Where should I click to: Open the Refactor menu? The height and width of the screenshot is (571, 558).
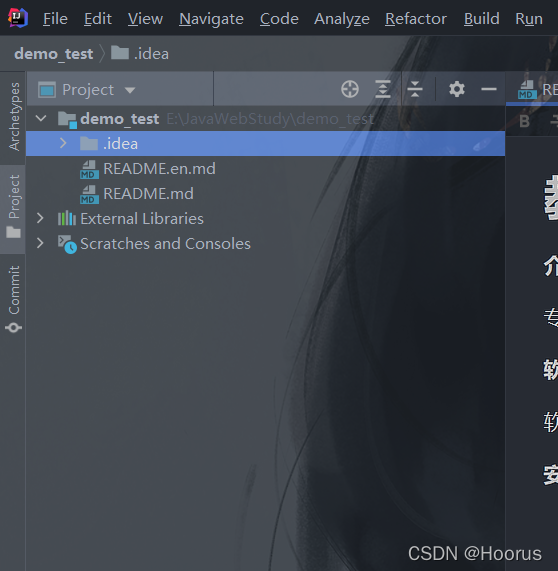coord(416,19)
